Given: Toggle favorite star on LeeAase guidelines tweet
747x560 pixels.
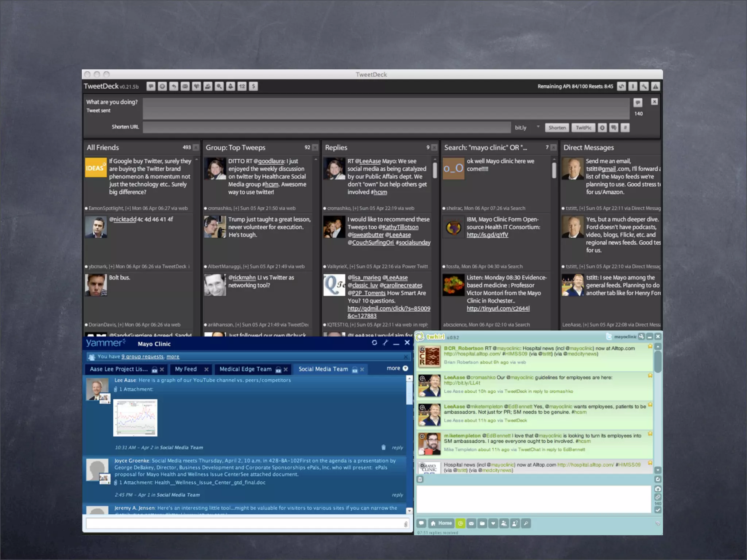Looking at the screenshot, I should (650, 376).
